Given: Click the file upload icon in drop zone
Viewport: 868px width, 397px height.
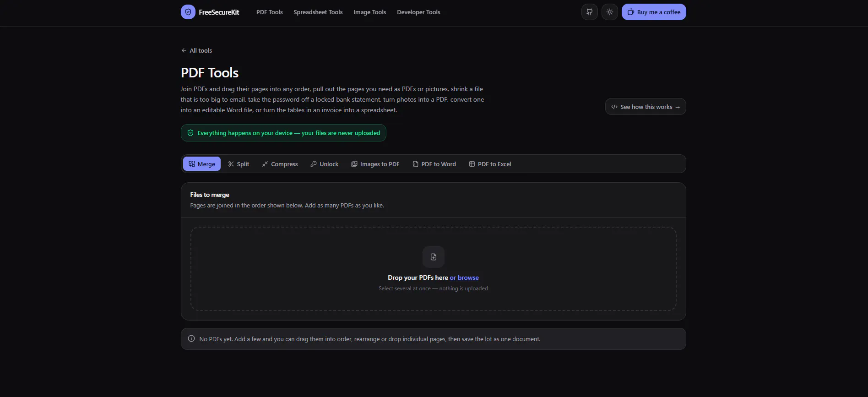Looking at the screenshot, I should pyautogui.click(x=434, y=257).
